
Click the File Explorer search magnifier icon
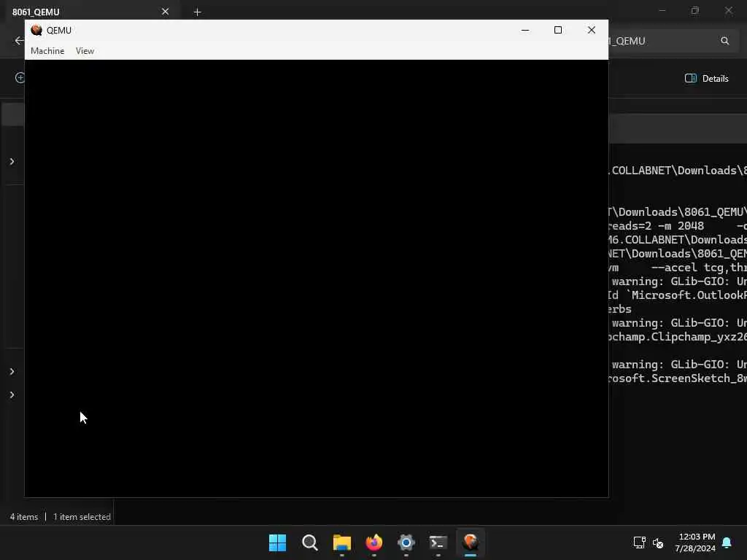click(x=724, y=41)
